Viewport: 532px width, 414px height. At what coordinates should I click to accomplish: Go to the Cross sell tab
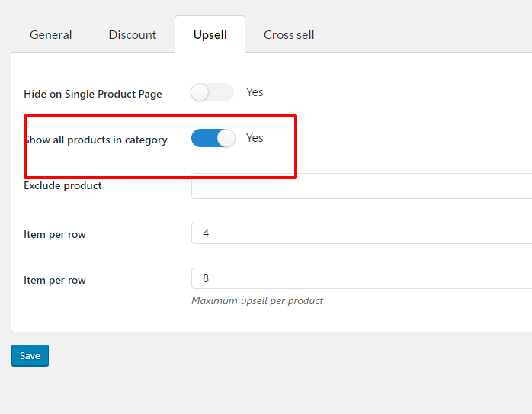pyautogui.click(x=289, y=34)
